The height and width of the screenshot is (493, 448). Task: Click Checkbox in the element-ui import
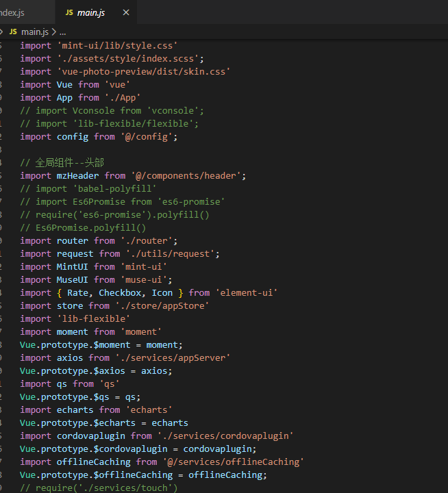(120, 293)
